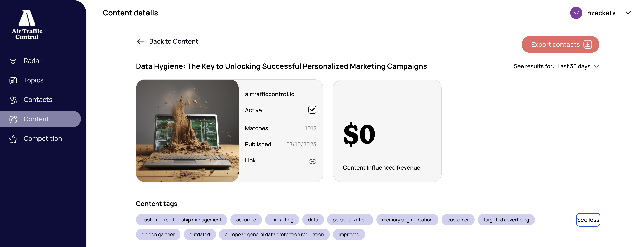Image resolution: width=644 pixels, height=247 pixels.
Task: Click the Topics chart icon
Action: 13,80
